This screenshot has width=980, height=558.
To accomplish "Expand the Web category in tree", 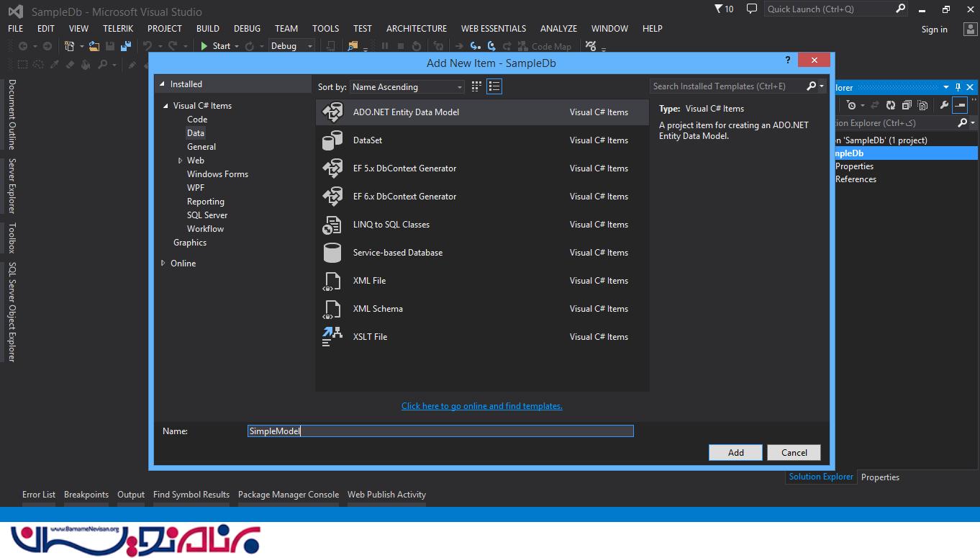I will coord(180,161).
